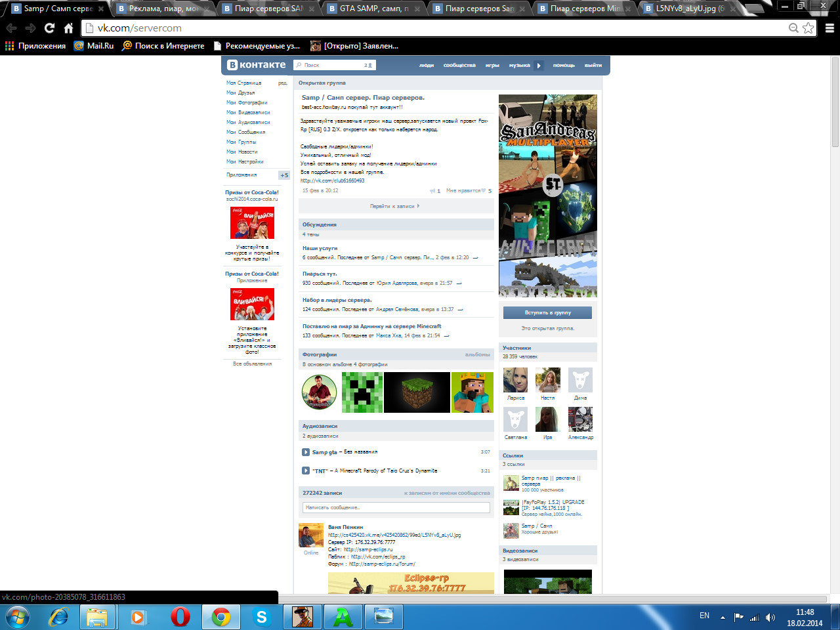Open Наши услуги discussion topic
This screenshot has height=630, width=840.
[x=320, y=248]
